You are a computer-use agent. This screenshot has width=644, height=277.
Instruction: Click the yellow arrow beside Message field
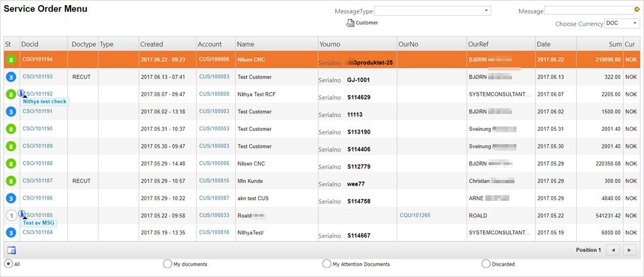(637, 10)
